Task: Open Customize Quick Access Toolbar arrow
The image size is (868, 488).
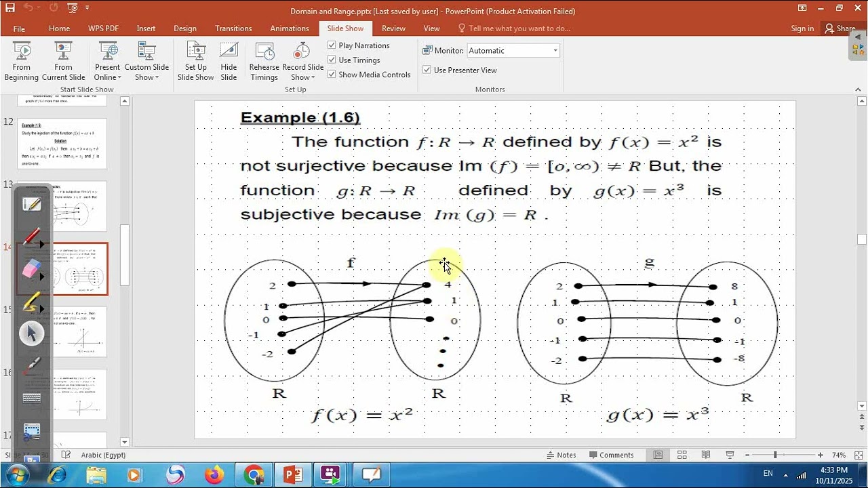Action: 88,8
